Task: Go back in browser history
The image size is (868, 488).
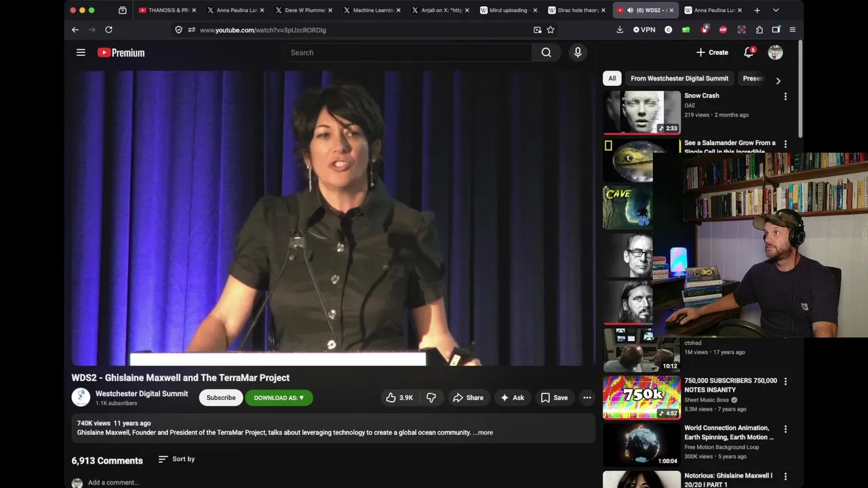Action: (x=75, y=30)
